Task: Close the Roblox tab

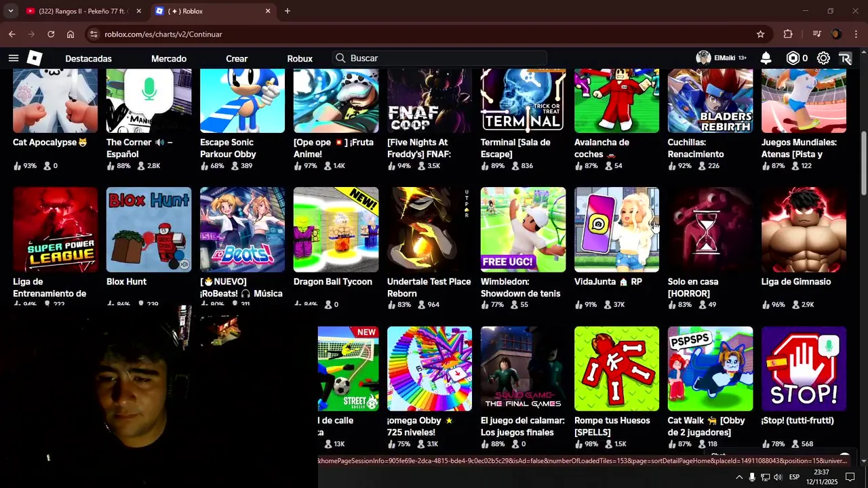Action: tap(268, 11)
